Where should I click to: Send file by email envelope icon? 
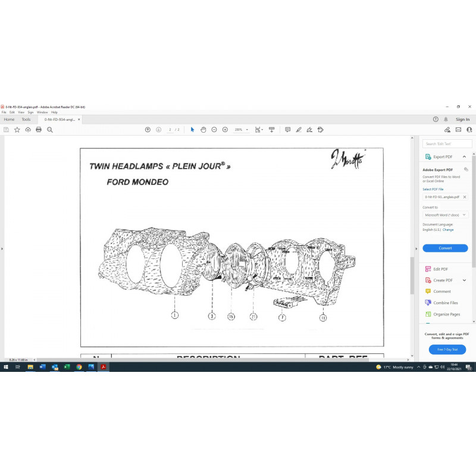click(x=458, y=130)
